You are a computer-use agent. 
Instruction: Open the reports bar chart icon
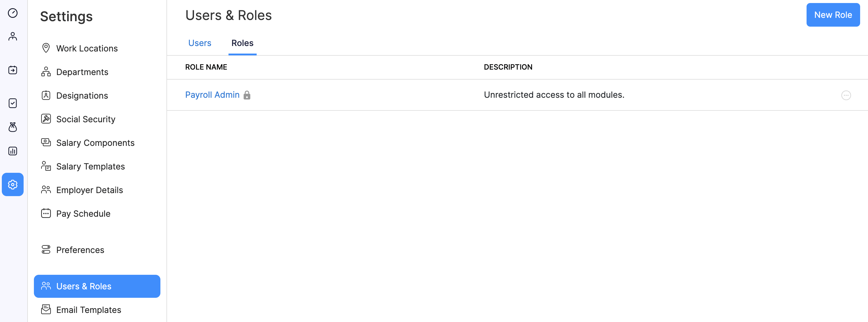click(x=12, y=151)
